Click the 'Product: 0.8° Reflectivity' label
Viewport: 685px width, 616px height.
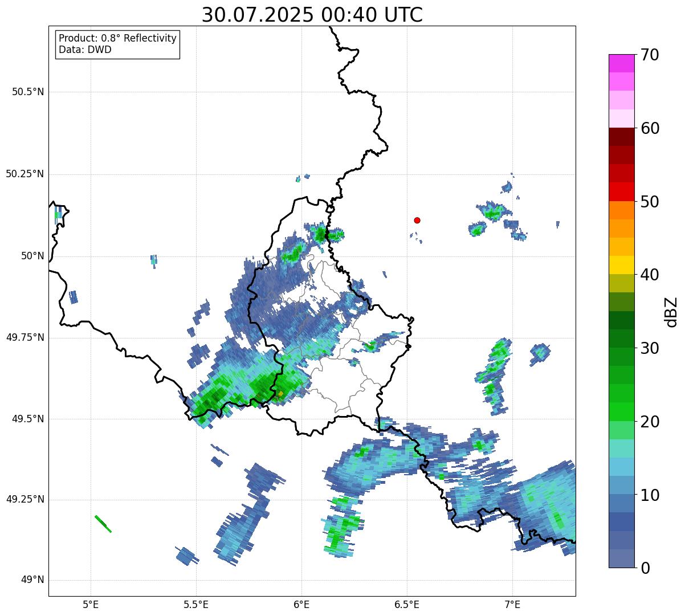tap(117, 38)
